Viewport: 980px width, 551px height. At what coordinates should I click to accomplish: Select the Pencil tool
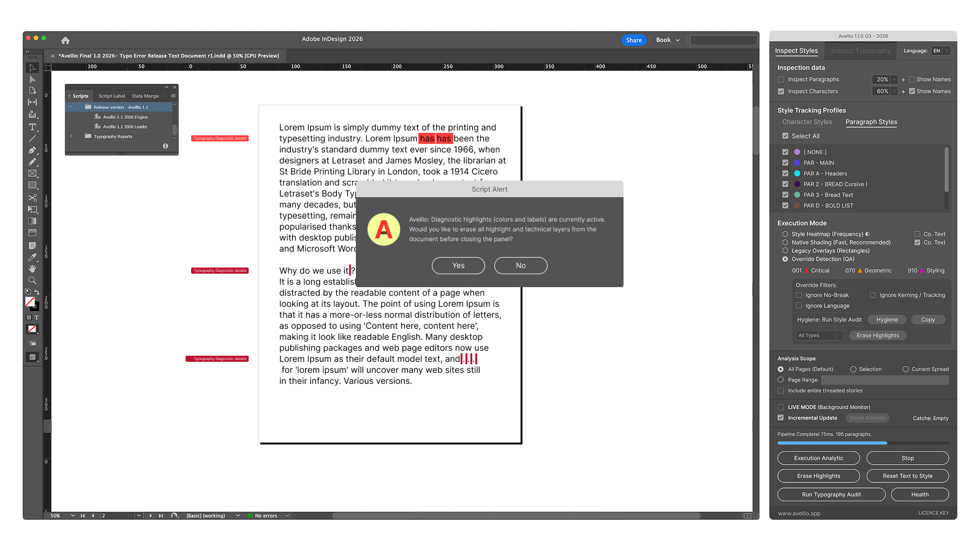coord(32,162)
